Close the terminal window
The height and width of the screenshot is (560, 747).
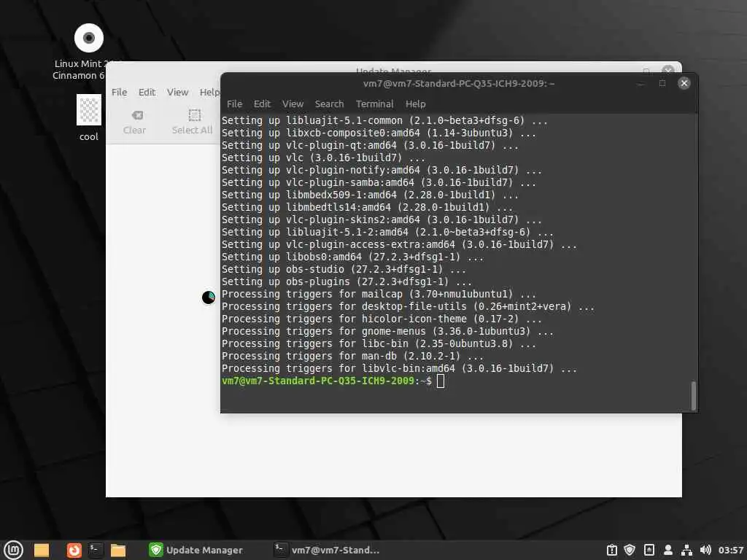[x=684, y=83]
